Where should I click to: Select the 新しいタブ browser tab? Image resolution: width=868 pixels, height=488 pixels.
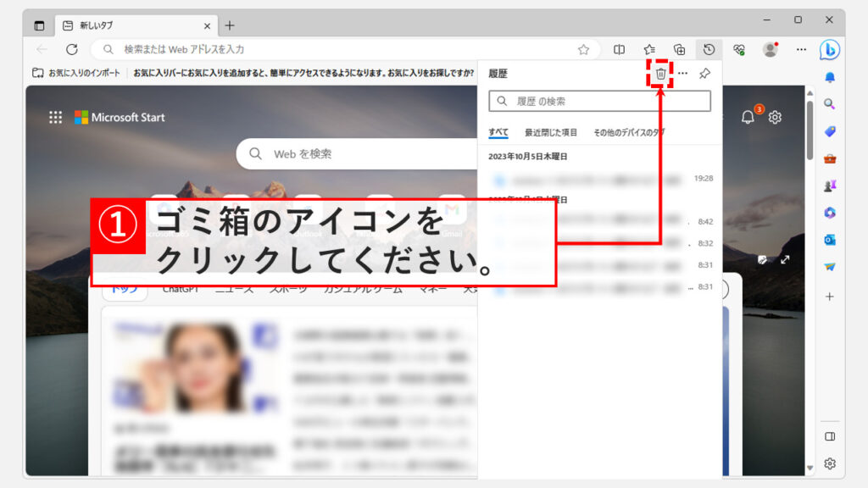tap(136, 25)
